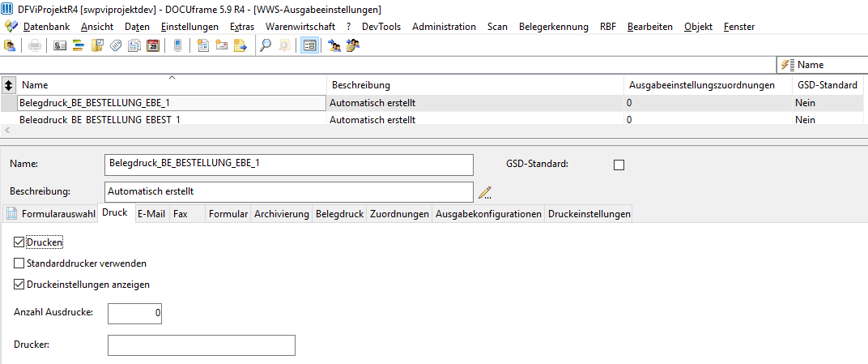Open the Einstellungen menu

click(x=189, y=27)
